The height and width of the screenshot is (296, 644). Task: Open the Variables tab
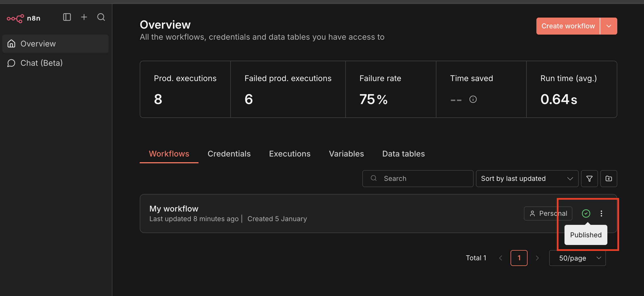[x=346, y=154]
